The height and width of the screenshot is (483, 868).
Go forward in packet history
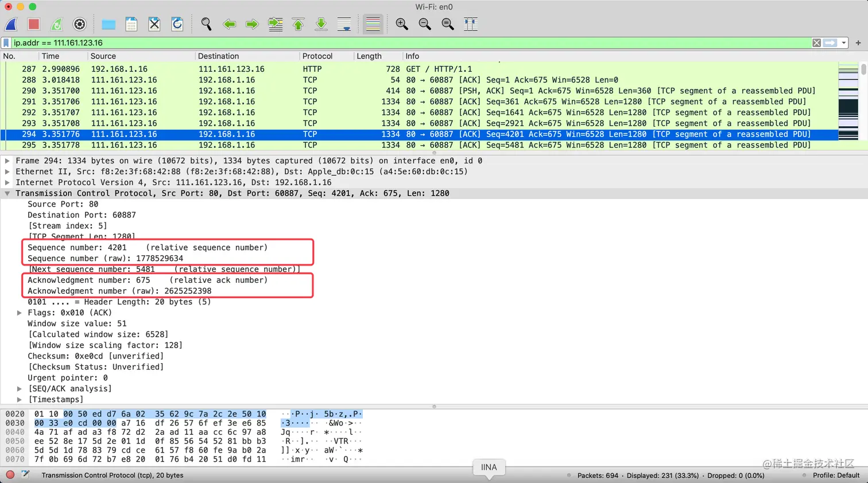coord(252,24)
